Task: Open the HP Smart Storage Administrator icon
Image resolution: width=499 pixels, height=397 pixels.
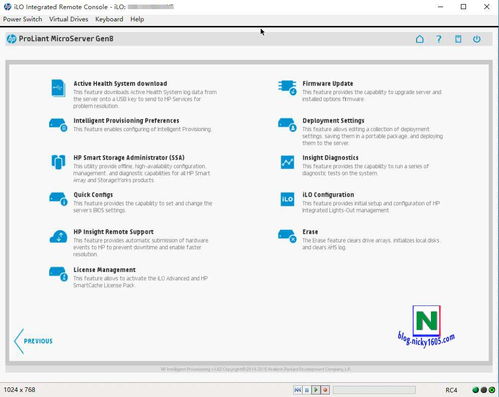Action: (58, 162)
